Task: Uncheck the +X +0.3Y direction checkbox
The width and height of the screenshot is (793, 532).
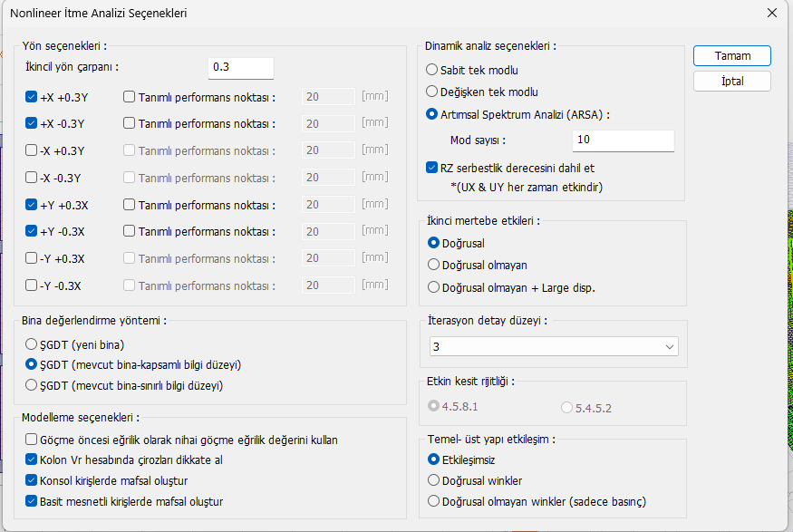Action: tap(32, 97)
